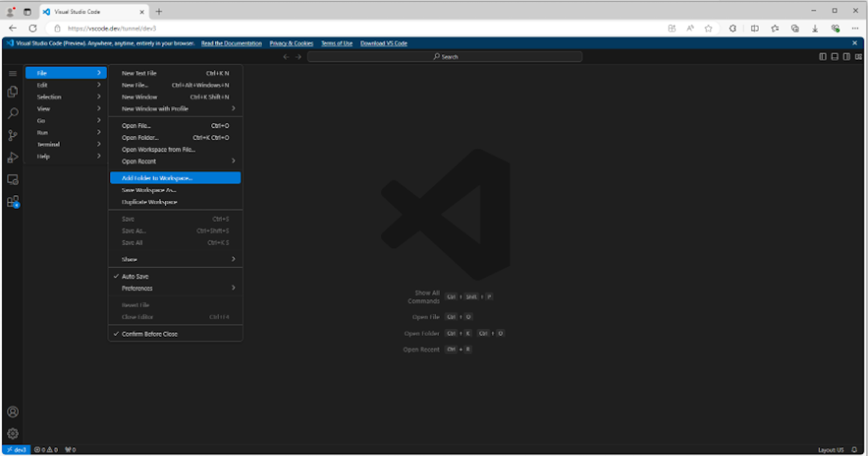Select Add Folder to Workspace...

click(x=175, y=178)
